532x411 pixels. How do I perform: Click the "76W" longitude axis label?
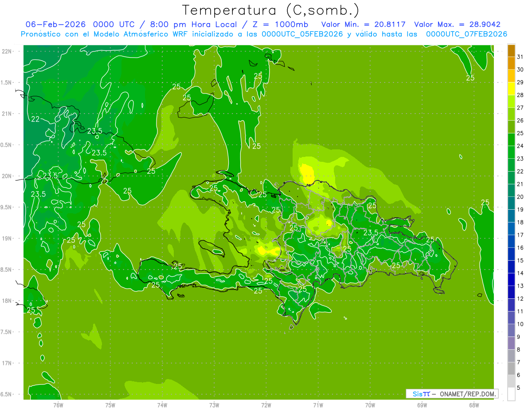click(x=58, y=405)
